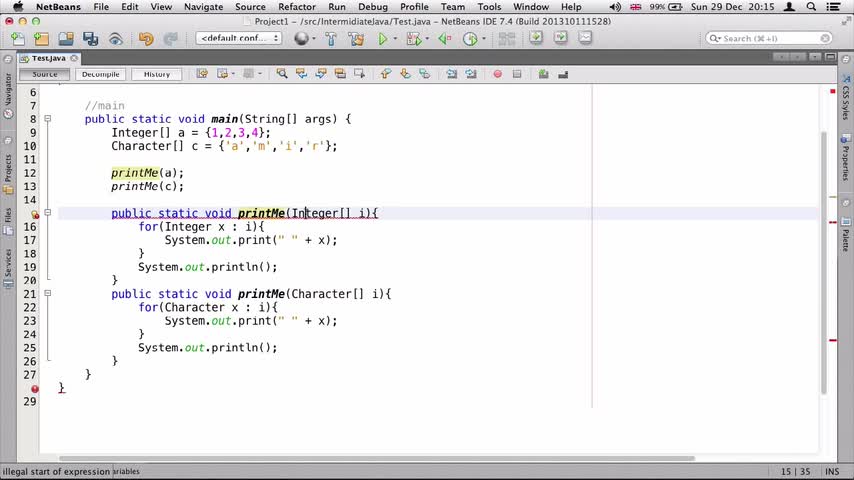The width and height of the screenshot is (854, 480).
Task: Open the Projects side panel
Action: (8, 174)
